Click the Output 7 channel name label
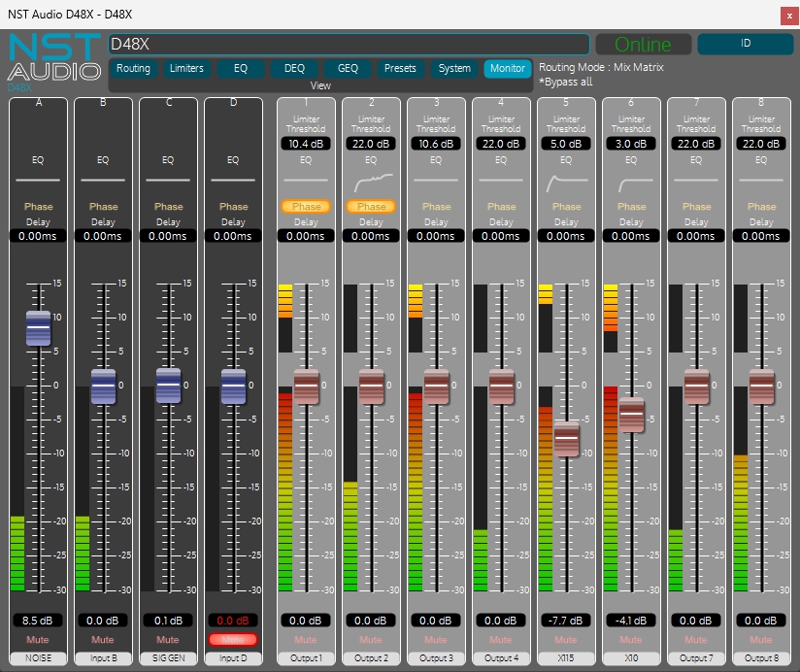This screenshot has height=672, width=800. pyautogui.click(x=696, y=658)
